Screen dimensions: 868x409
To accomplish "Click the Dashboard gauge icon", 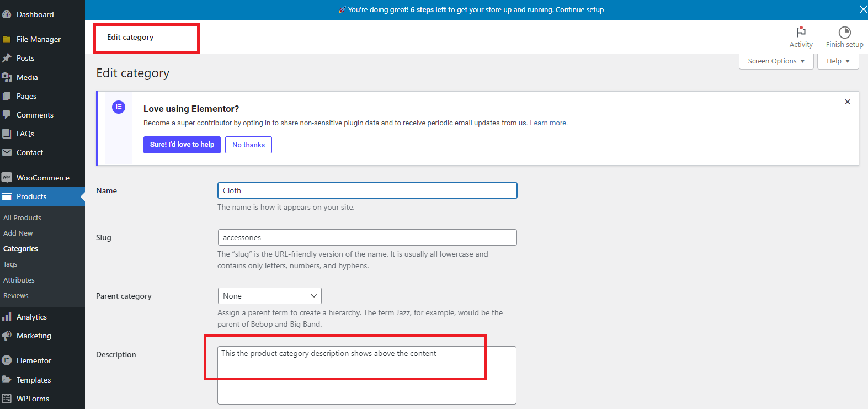I will pyautogui.click(x=7, y=14).
